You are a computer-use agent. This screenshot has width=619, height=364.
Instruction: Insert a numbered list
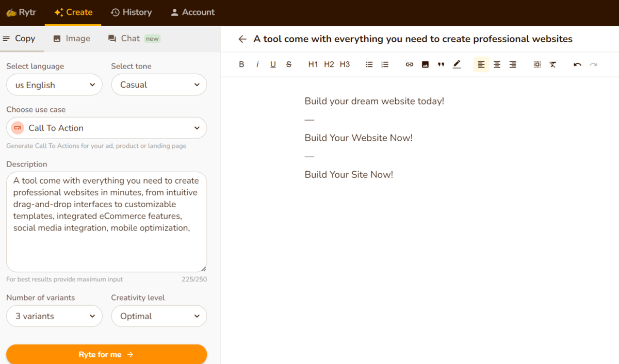tap(385, 64)
